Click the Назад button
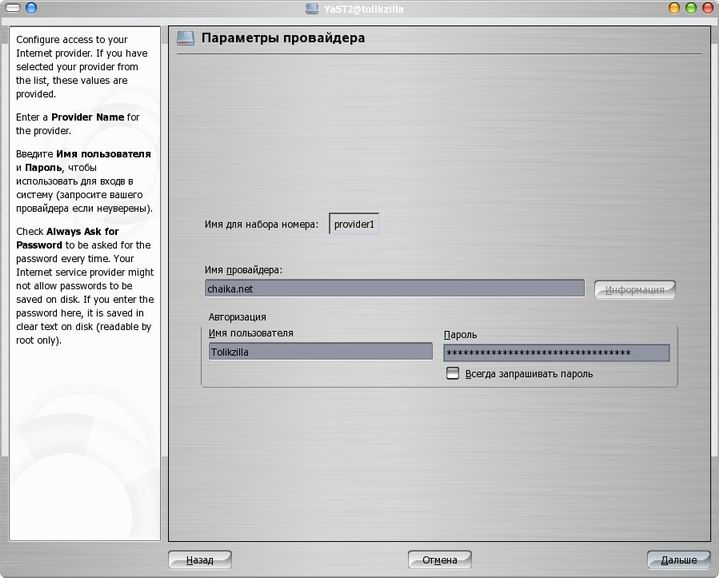The image size is (719, 578). point(200,560)
